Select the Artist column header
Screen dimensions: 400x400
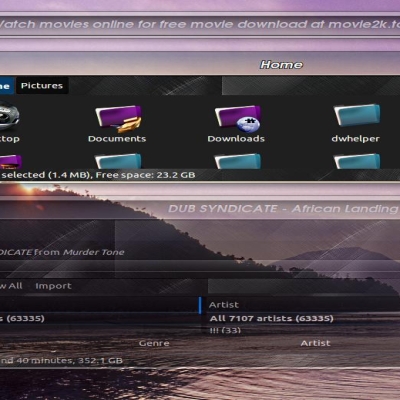[224, 305]
